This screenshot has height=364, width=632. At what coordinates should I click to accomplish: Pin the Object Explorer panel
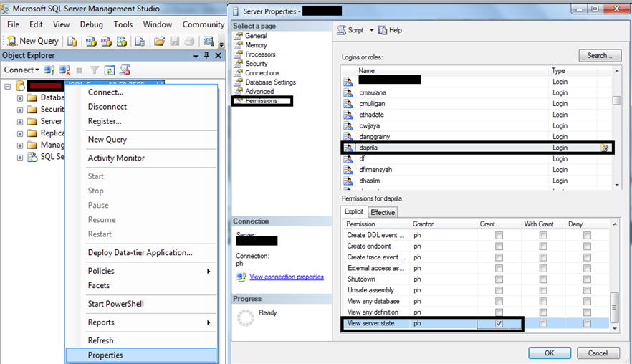[206, 56]
